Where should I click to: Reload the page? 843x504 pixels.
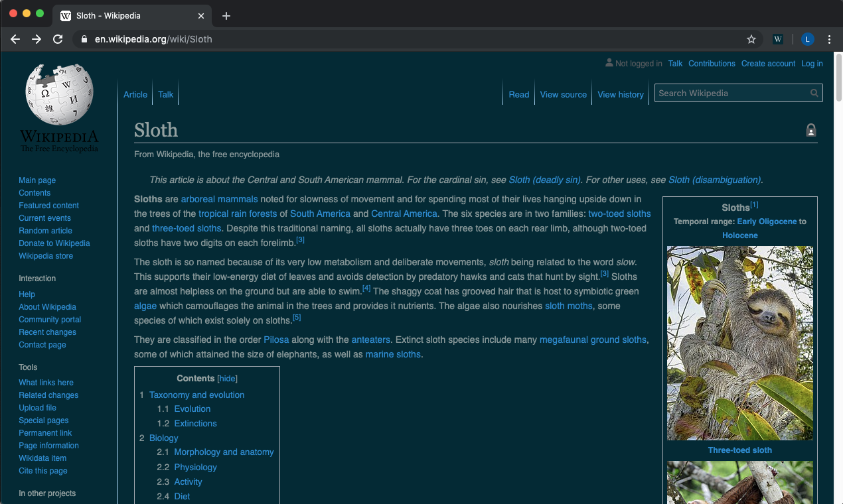click(x=58, y=39)
